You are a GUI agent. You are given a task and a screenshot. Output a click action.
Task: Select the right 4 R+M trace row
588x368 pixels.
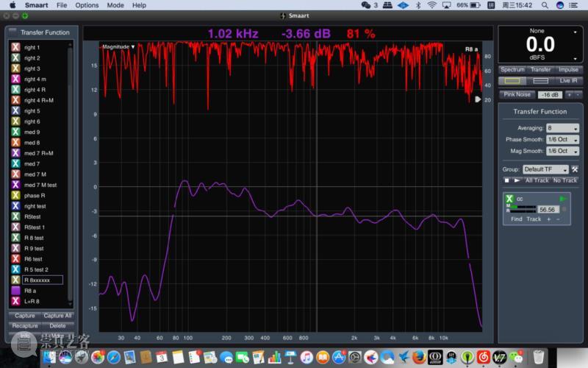click(x=40, y=100)
